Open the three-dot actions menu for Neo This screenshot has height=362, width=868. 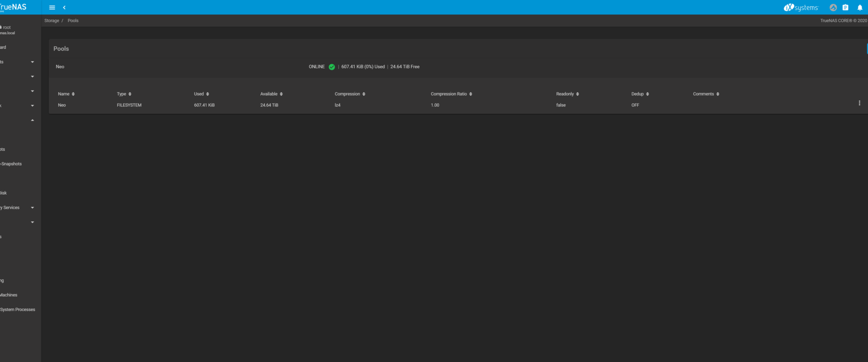[x=859, y=103]
